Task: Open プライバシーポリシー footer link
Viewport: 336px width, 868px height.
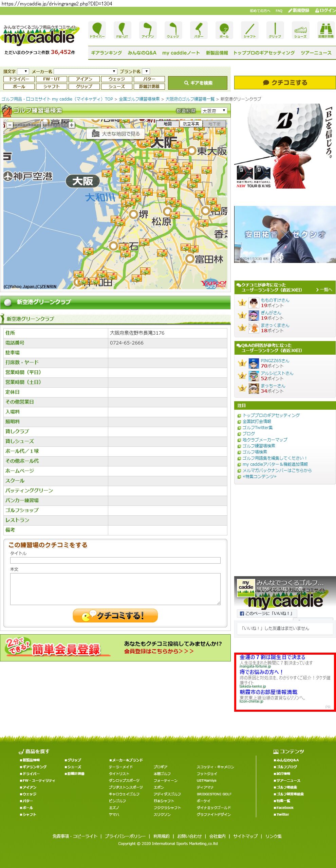Action: coord(125,836)
